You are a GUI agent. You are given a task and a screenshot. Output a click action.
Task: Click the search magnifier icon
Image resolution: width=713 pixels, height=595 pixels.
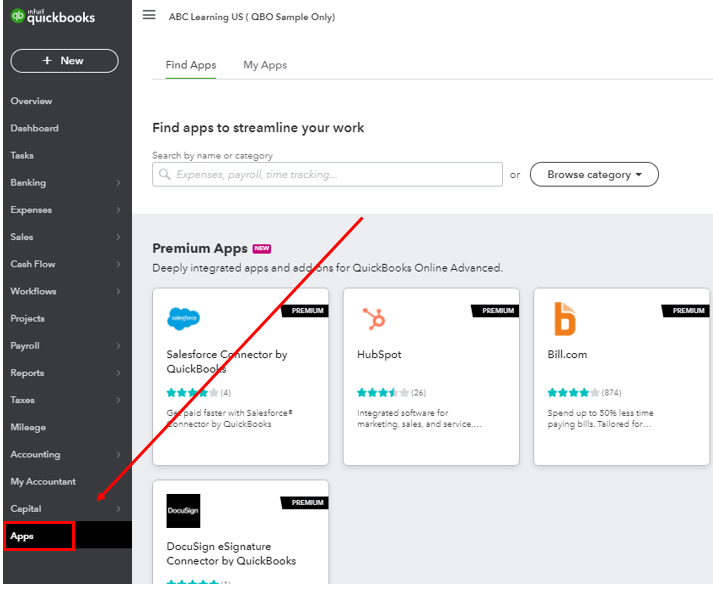coord(164,175)
